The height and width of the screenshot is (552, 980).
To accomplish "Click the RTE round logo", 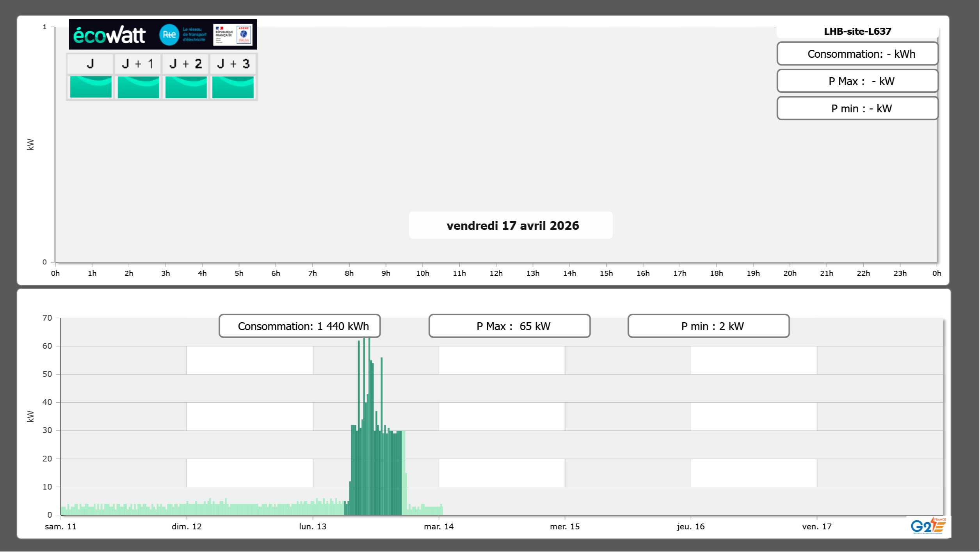I will [169, 35].
